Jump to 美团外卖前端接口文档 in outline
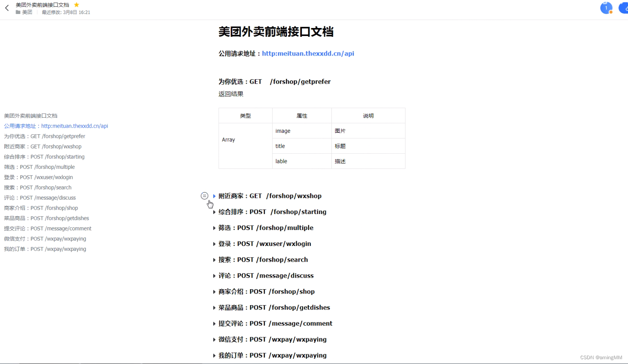628x364 pixels. [x=31, y=116]
